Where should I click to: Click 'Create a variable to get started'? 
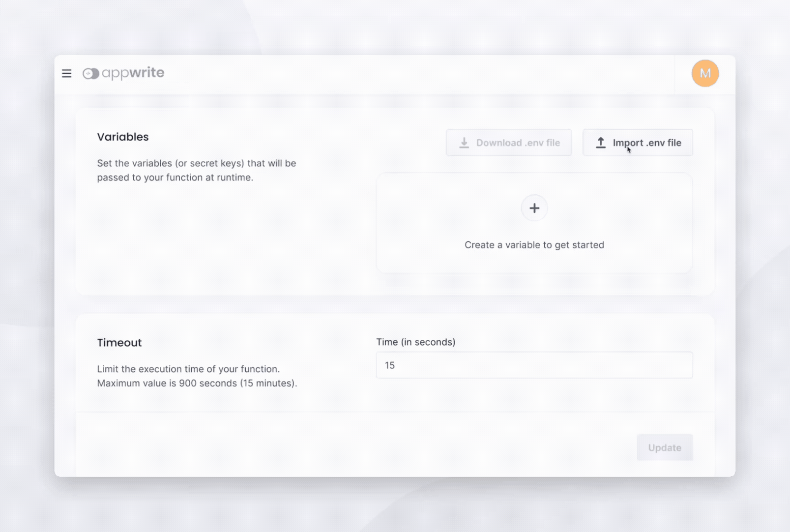point(534,244)
